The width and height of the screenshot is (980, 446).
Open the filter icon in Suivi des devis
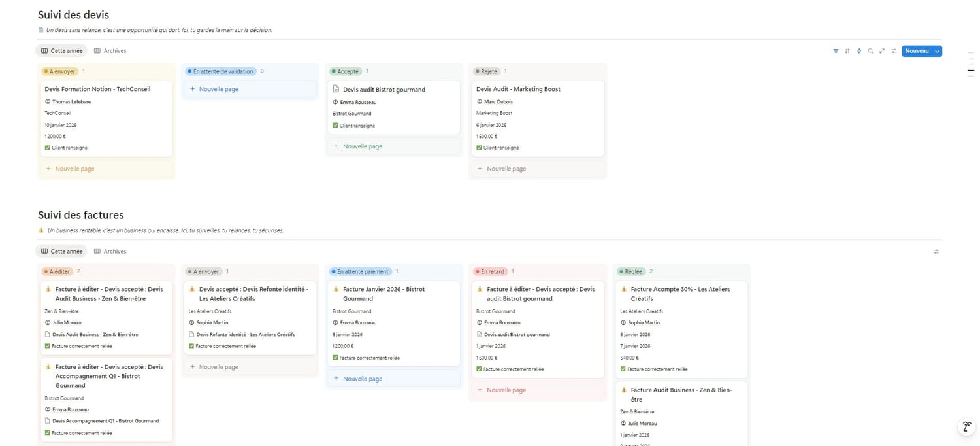click(x=836, y=51)
